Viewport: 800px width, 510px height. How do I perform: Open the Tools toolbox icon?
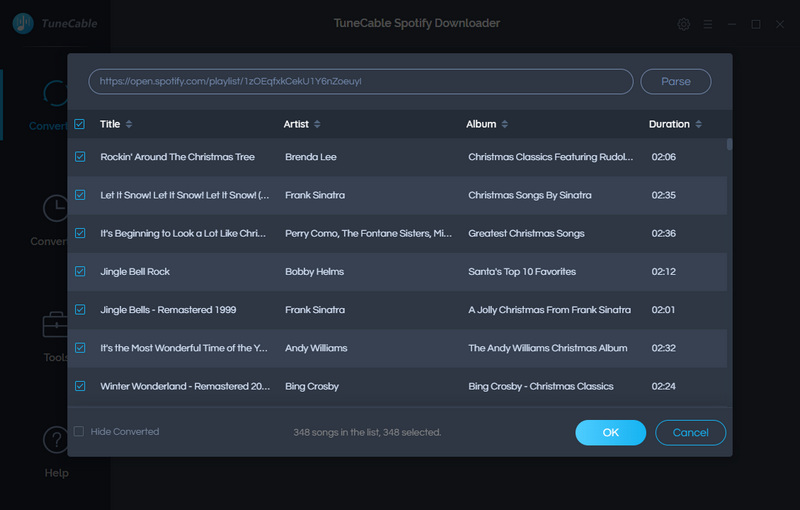tap(55, 324)
